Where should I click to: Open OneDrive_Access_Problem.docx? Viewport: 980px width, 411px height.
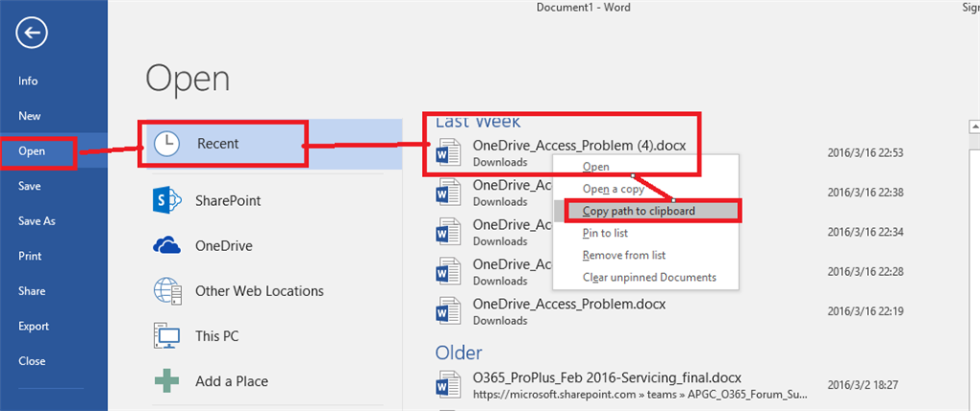(x=568, y=304)
